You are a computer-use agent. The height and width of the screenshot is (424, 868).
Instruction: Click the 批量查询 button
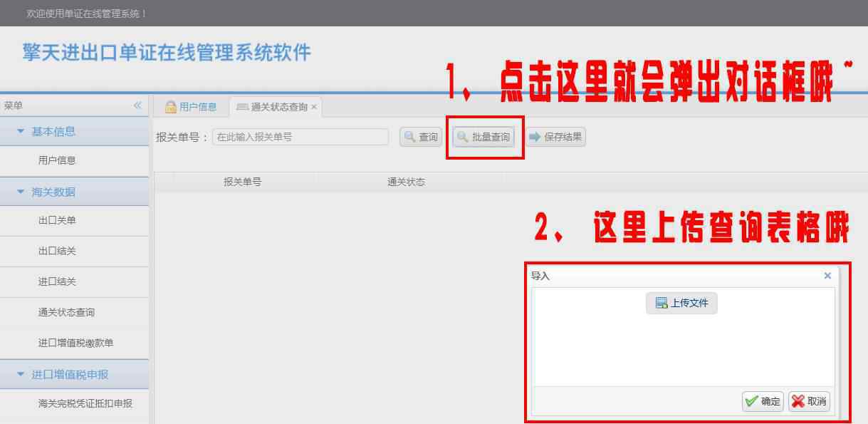point(483,137)
